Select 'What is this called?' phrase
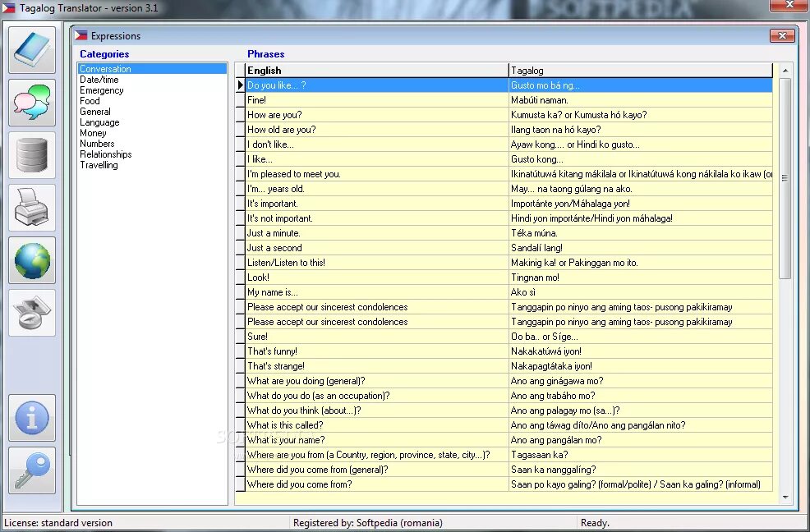Screen dimensions: 810x532 click(376, 425)
